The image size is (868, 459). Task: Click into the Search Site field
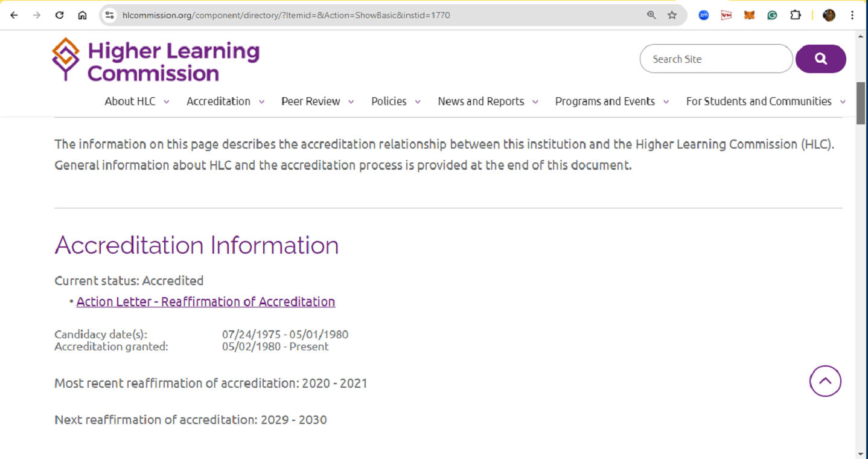point(715,59)
